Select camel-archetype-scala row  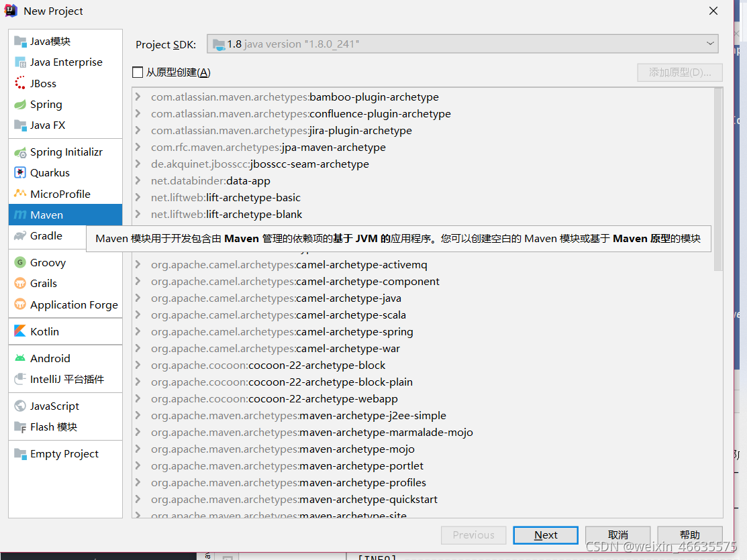[x=423, y=315]
